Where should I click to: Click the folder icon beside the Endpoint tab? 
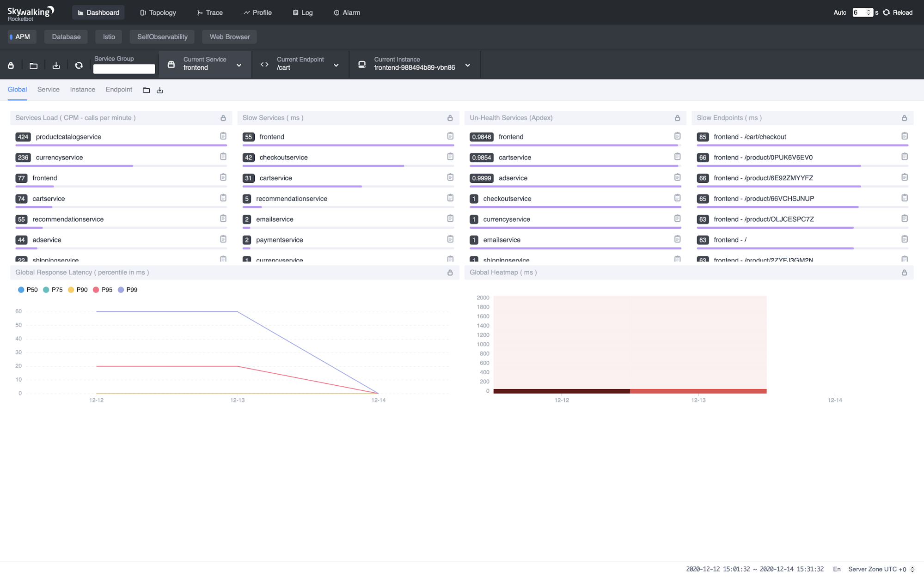(x=147, y=90)
